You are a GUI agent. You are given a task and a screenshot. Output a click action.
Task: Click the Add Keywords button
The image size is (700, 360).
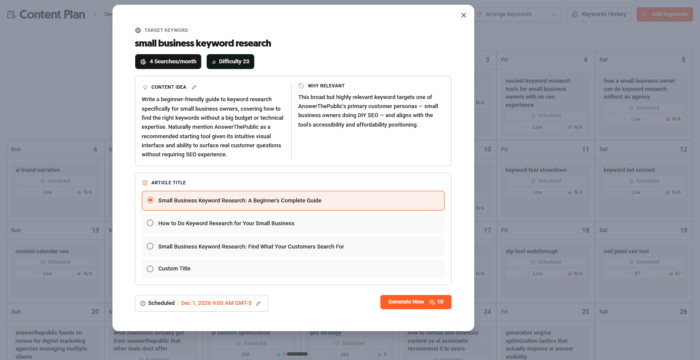click(665, 14)
